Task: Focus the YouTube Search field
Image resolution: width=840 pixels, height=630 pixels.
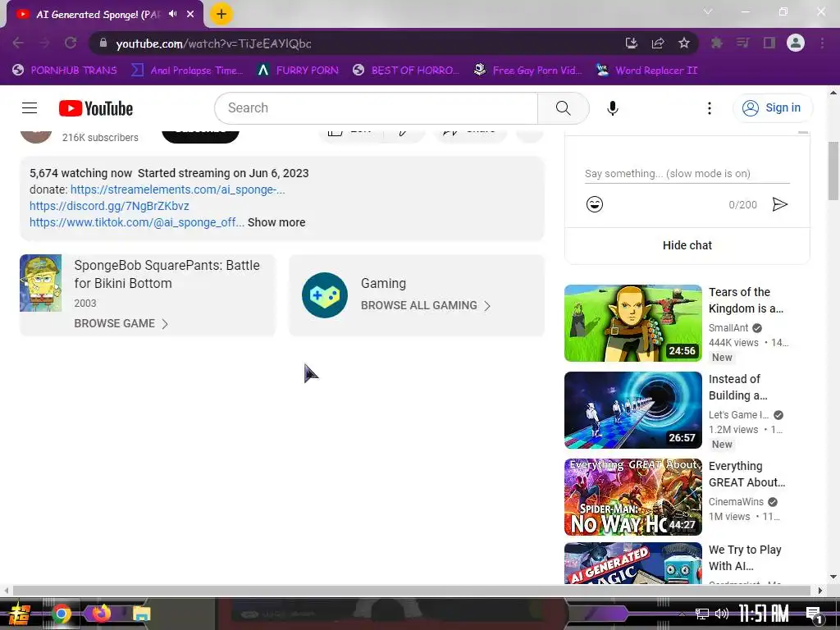Action: [377, 107]
